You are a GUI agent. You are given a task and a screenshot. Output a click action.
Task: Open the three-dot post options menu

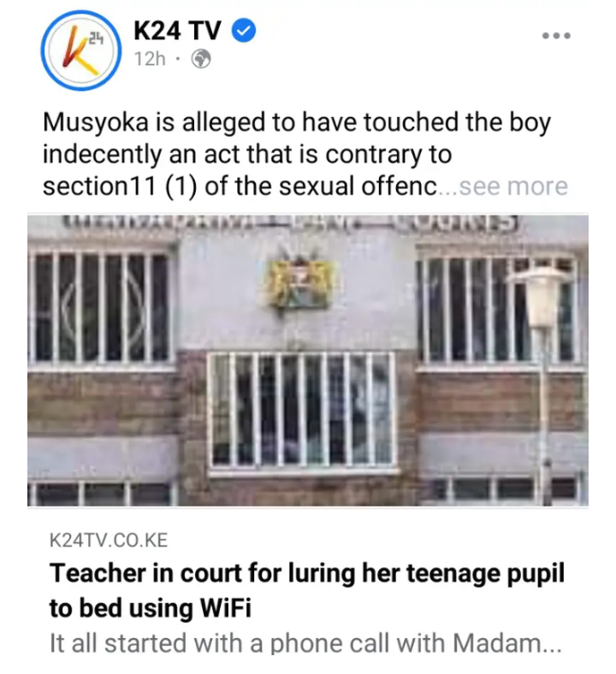(556, 36)
